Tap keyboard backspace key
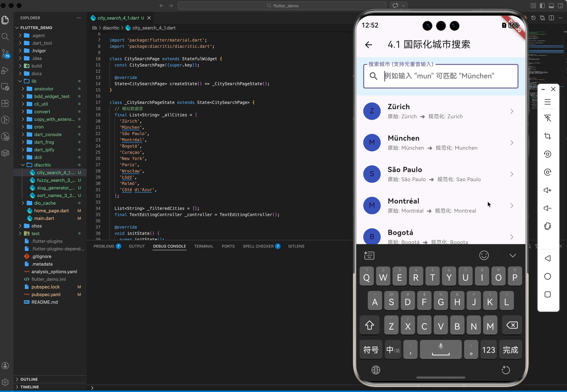The width and height of the screenshot is (567, 392). click(x=512, y=325)
